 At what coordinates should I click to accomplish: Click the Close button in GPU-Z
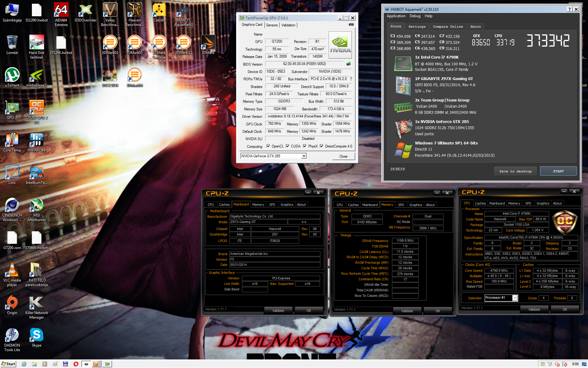(343, 156)
